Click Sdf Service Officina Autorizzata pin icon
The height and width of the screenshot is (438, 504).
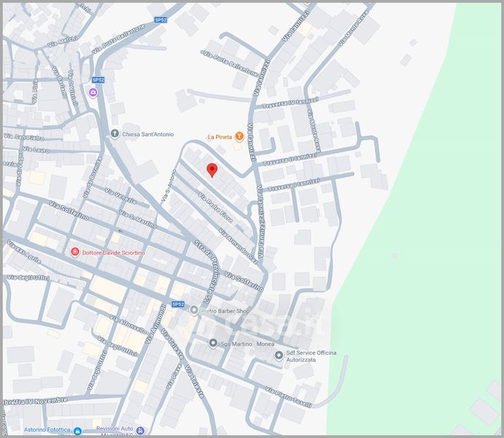tap(279, 356)
